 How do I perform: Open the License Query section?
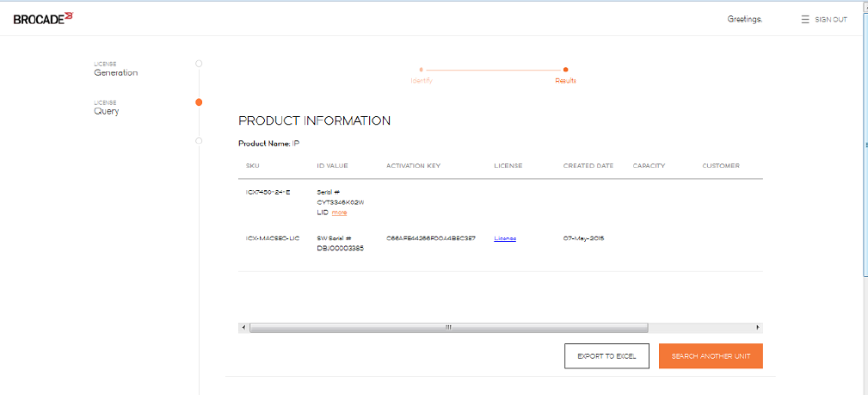click(107, 108)
